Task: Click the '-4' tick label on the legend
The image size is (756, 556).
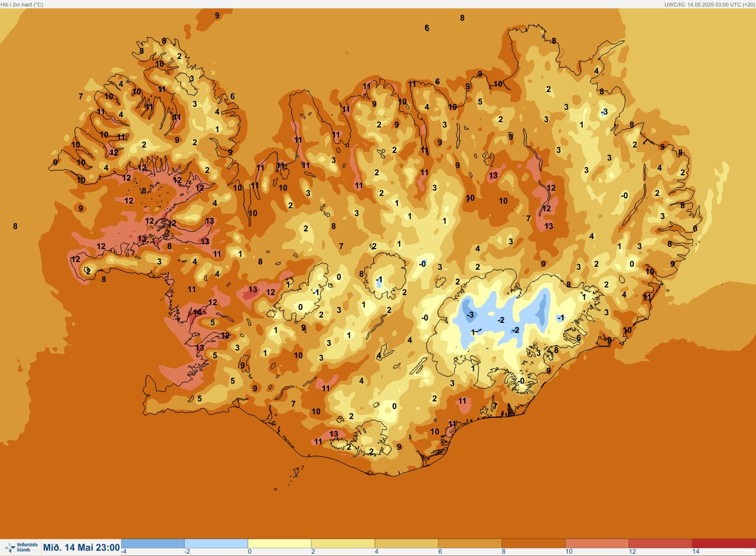Action: [x=123, y=551]
